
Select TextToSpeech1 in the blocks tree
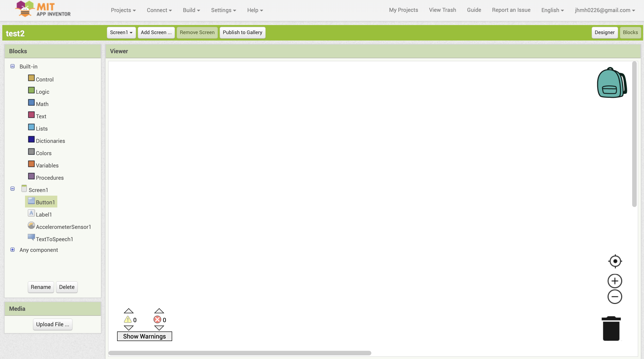tap(54, 239)
